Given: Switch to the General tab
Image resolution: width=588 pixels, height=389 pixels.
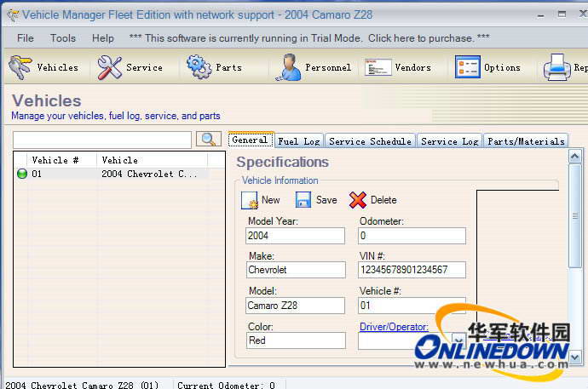Looking at the screenshot, I should pyautogui.click(x=251, y=140).
